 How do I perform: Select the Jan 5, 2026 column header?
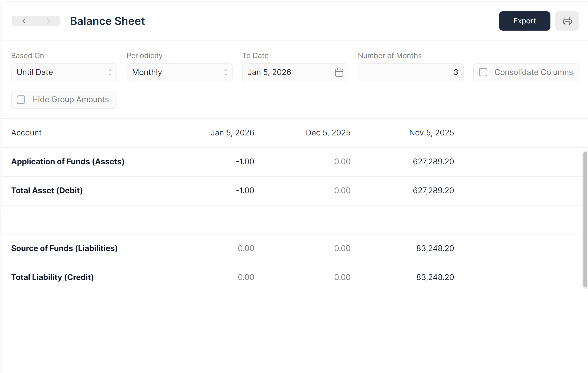pos(232,133)
